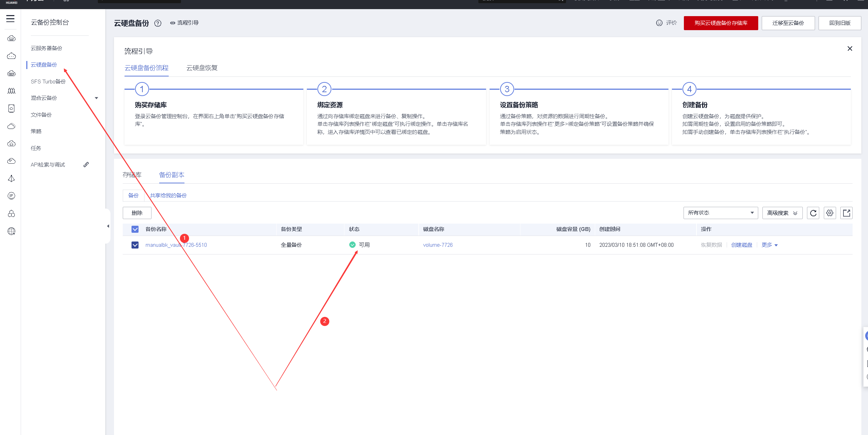Viewport: 868px width, 435px height.
Task: Click the export list icon
Action: [846, 213]
